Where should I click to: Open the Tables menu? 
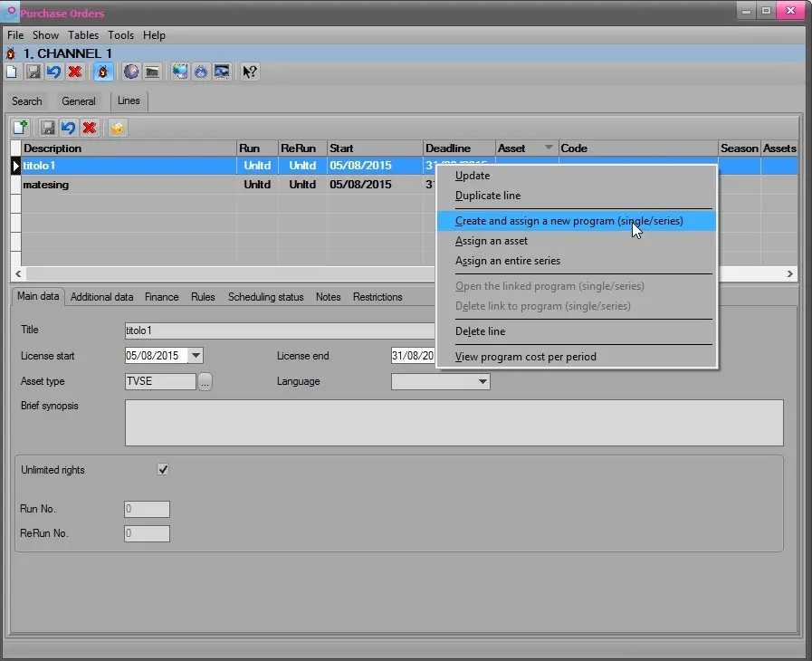(x=83, y=35)
